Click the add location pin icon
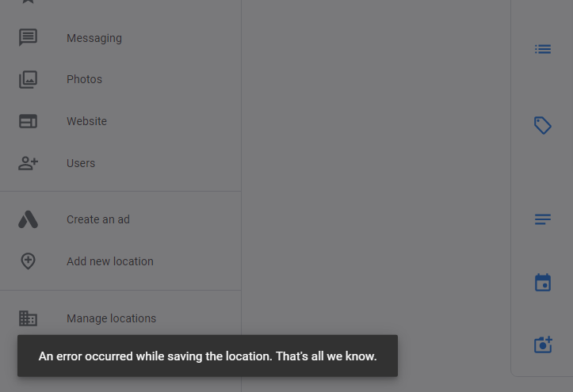This screenshot has width=573, height=392. point(29,261)
